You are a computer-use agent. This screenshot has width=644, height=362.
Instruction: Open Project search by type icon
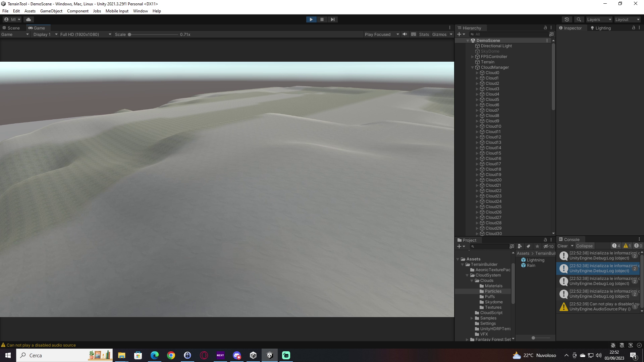tap(520, 246)
